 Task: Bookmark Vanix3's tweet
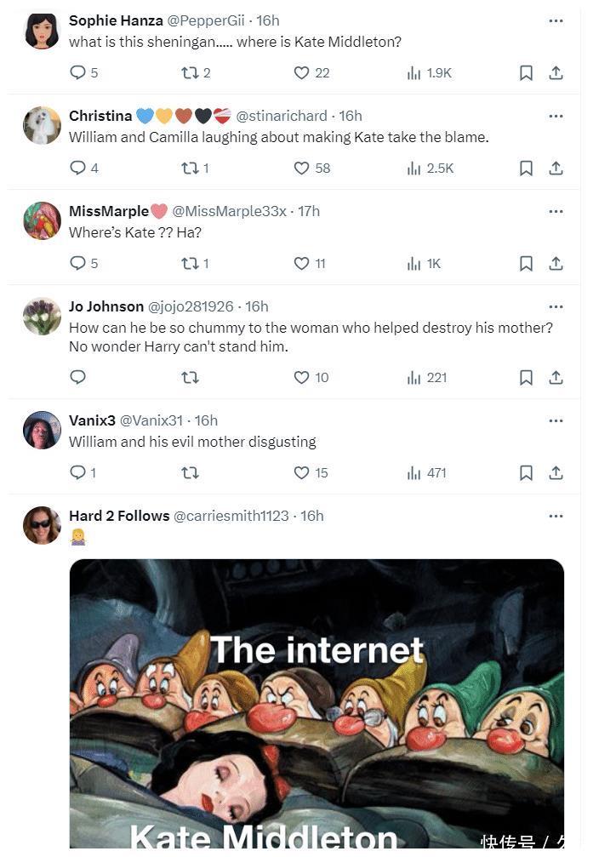pos(526,473)
